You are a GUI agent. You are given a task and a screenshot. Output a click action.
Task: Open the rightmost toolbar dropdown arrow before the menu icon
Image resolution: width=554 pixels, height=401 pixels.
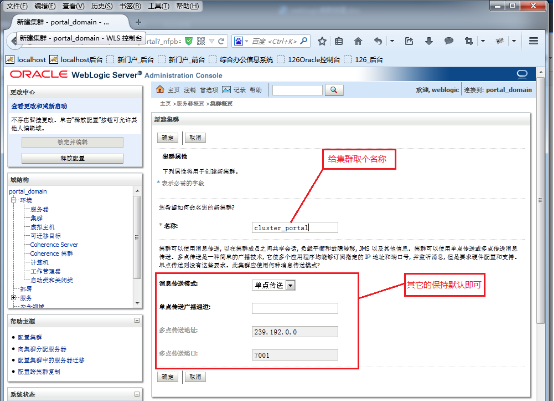tap(514, 41)
